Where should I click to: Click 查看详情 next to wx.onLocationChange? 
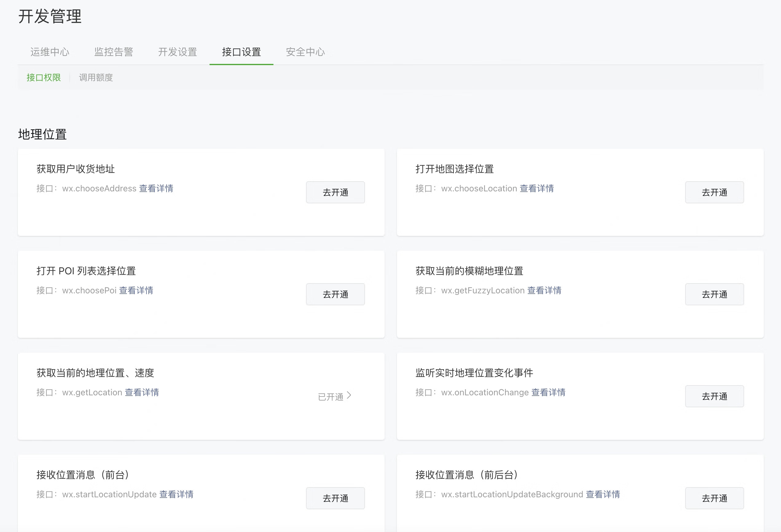pos(548,392)
